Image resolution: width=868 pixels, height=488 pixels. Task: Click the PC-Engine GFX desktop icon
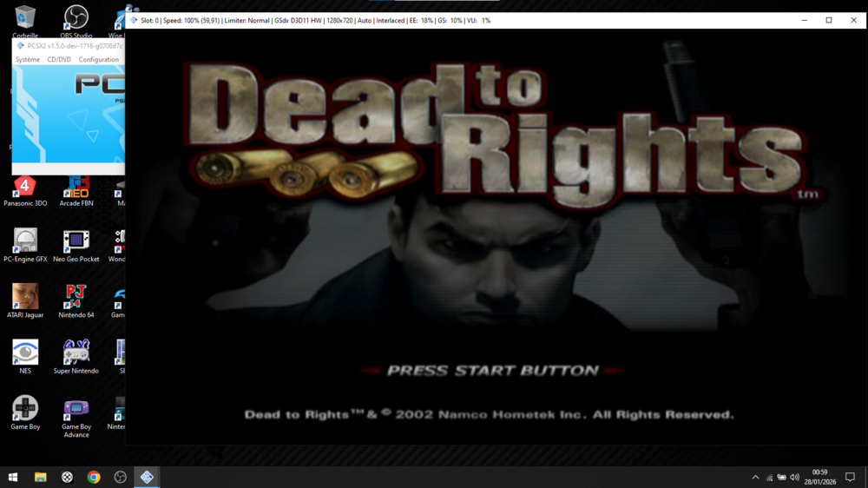(x=25, y=241)
